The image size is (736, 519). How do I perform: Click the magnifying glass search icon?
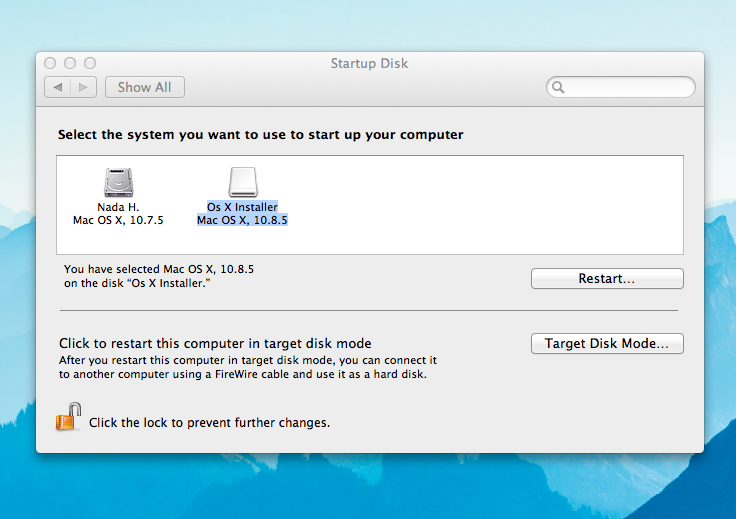coord(558,87)
